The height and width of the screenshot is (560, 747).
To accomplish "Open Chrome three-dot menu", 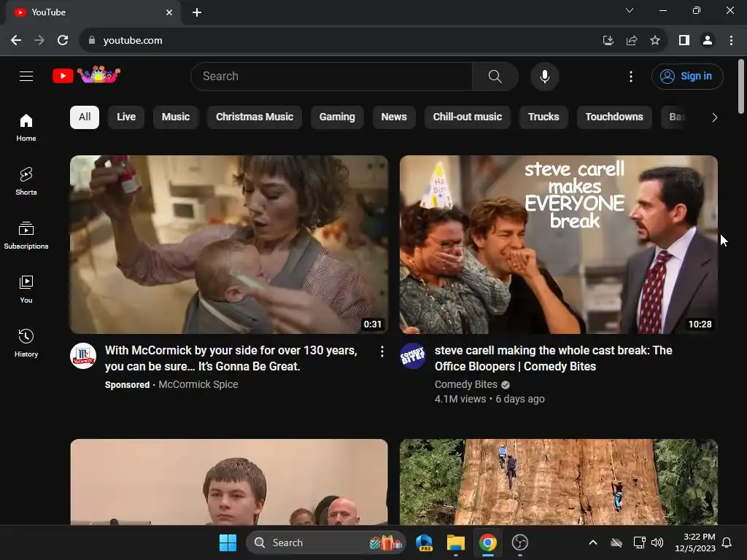I will tap(731, 41).
